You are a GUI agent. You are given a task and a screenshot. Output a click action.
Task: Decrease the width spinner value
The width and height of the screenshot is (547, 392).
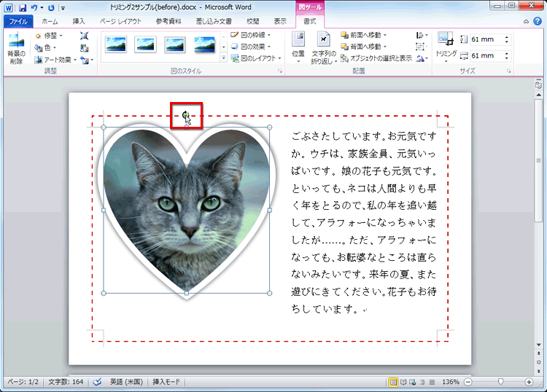(507, 58)
